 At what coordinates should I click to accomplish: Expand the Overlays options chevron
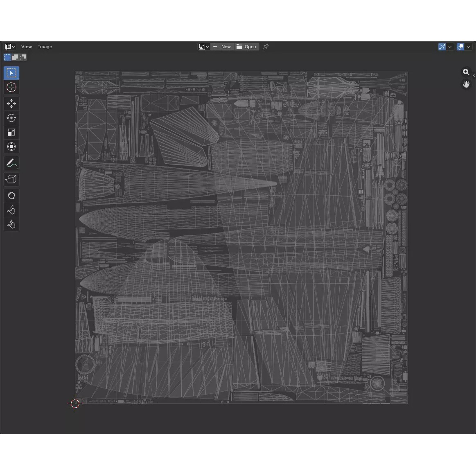(469, 47)
